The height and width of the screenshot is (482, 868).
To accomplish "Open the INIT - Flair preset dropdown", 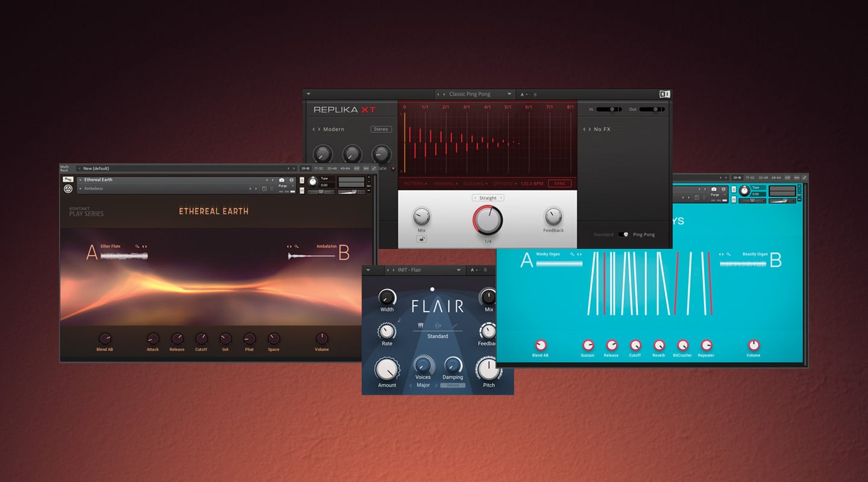I will pos(459,270).
